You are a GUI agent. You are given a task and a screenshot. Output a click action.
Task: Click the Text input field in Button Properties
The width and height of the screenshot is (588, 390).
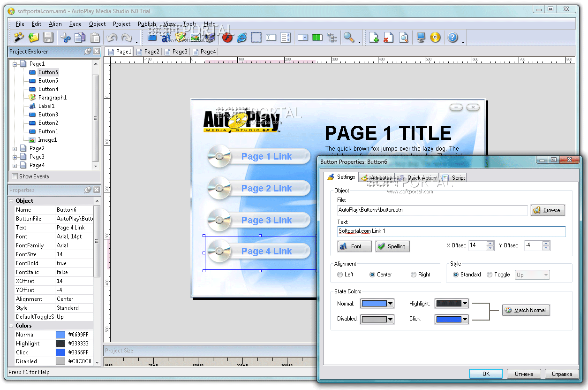pyautogui.click(x=451, y=231)
